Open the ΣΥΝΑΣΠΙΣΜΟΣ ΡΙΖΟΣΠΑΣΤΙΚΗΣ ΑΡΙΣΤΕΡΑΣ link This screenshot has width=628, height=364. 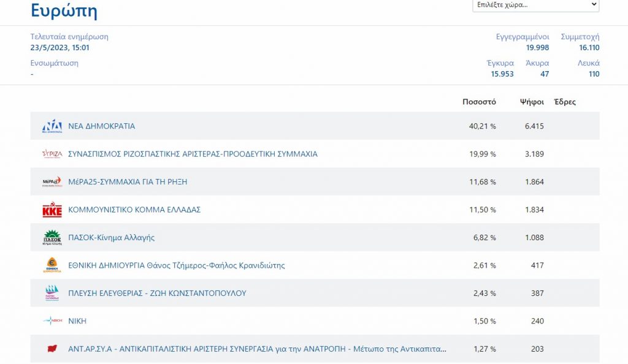tap(193, 154)
